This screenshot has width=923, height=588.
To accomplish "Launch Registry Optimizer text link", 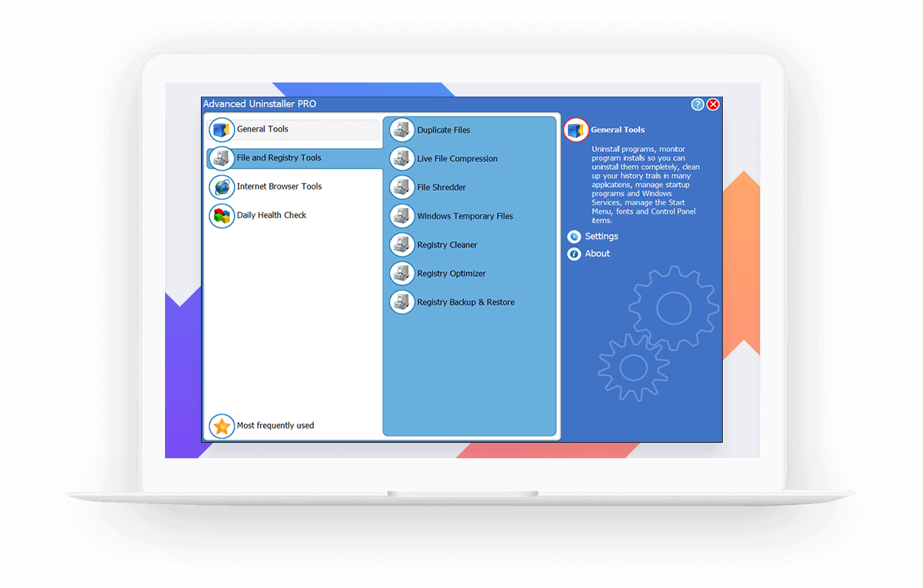I will 451,274.
